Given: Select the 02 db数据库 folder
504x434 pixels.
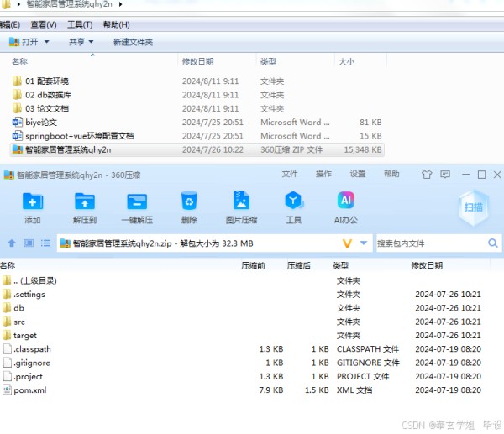Looking at the screenshot, I should tap(42, 95).
